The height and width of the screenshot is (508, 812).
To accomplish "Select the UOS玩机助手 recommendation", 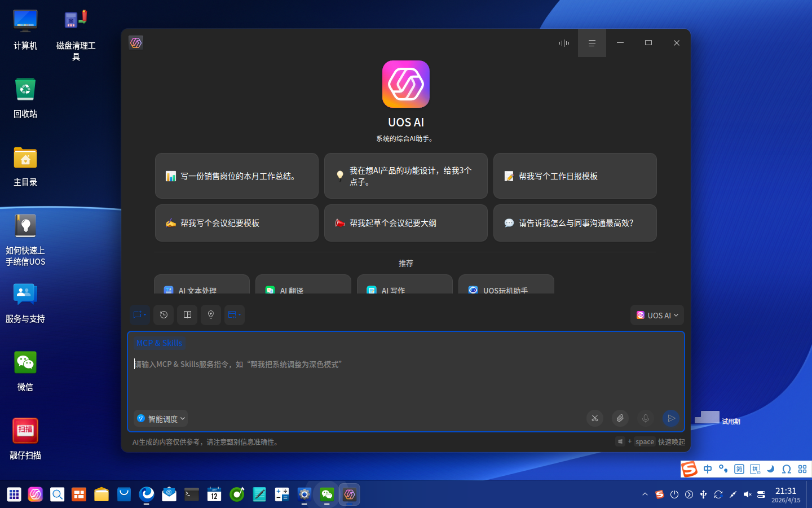I will 506,290.
